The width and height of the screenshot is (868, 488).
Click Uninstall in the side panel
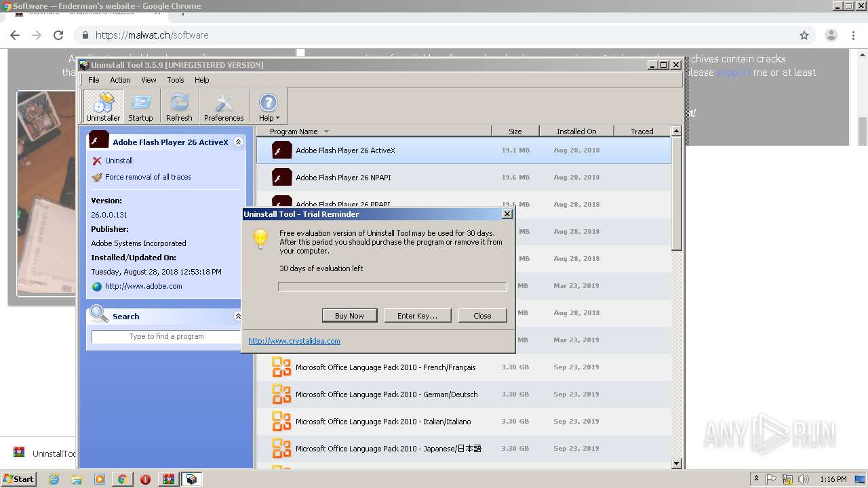(119, 161)
